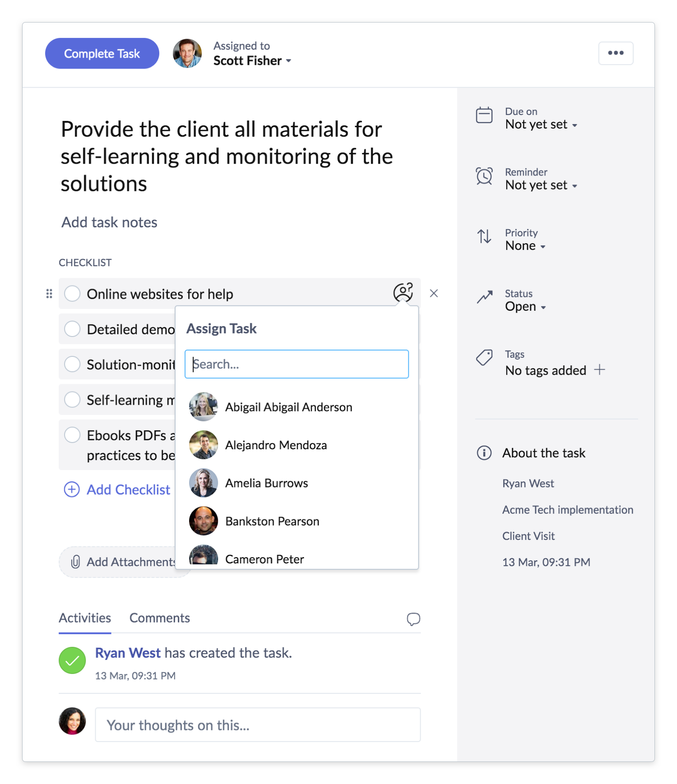The height and width of the screenshot is (784, 677).
Task: Click the Reminder alarm clock icon
Action: (x=484, y=176)
